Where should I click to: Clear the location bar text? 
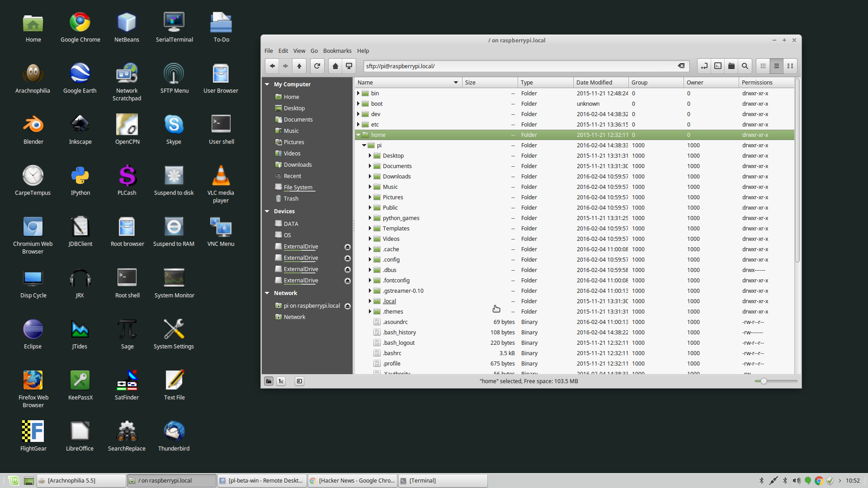click(681, 66)
